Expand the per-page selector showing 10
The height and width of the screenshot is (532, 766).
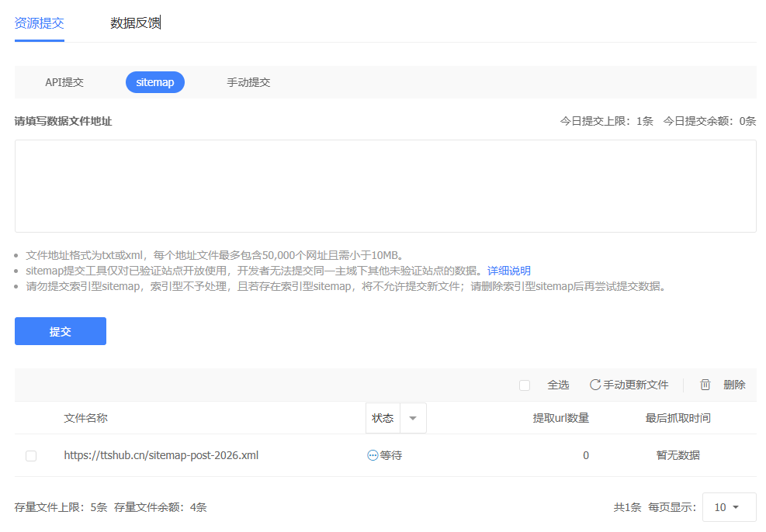729,506
